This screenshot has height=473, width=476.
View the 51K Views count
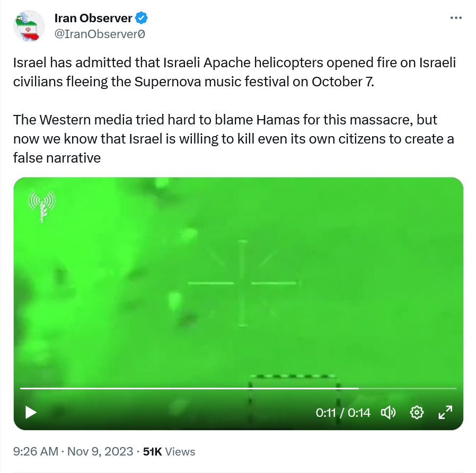169,451
